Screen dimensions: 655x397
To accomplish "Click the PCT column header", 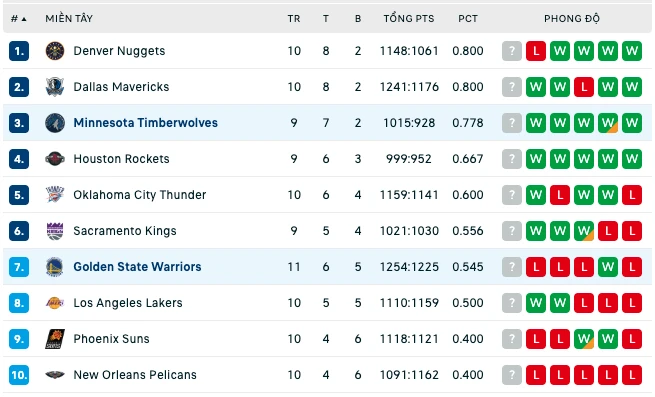I will [468, 19].
